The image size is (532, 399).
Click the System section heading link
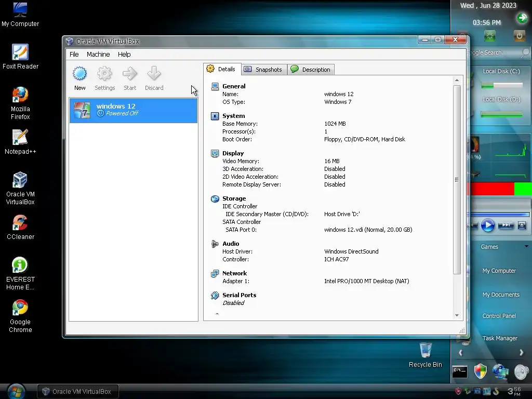tap(233, 116)
